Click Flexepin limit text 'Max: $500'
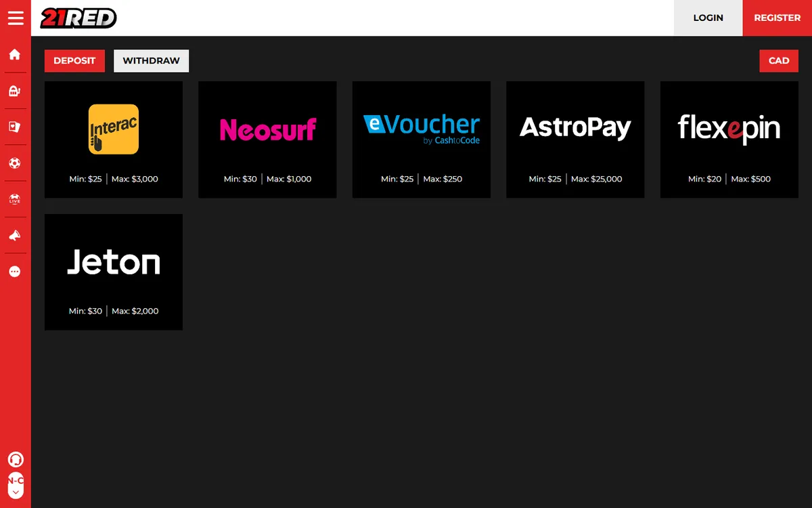Image resolution: width=812 pixels, height=508 pixels. point(751,179)
